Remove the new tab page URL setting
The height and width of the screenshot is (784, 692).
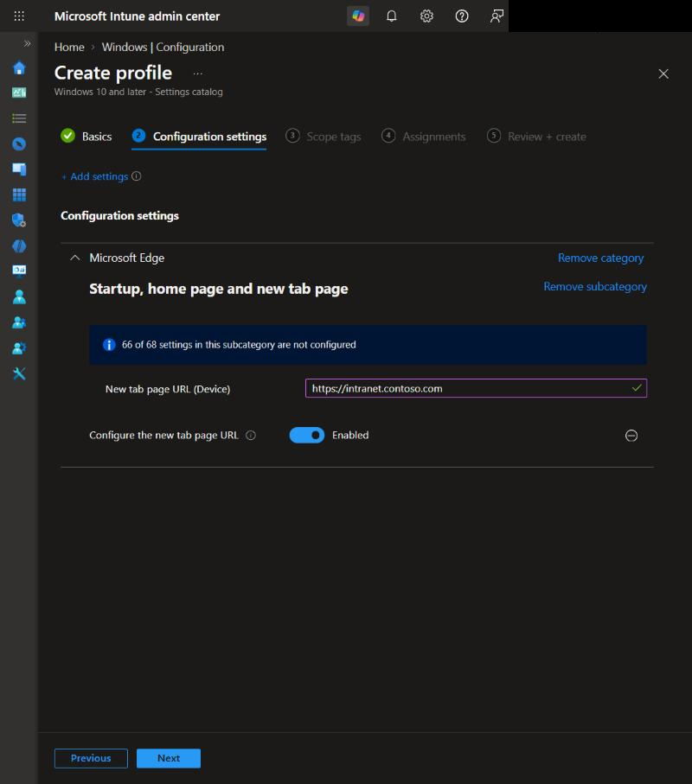click(x=631, y=436)
